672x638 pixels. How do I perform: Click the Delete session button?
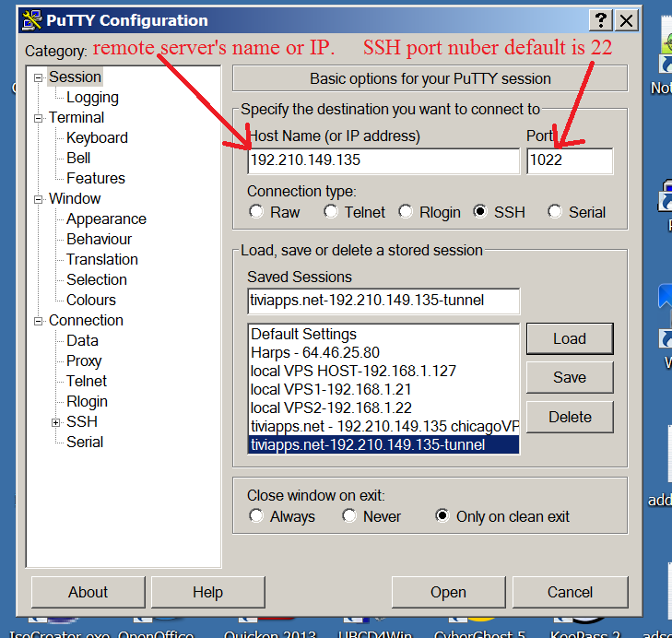pyautogui.click(x=570, y=417)
